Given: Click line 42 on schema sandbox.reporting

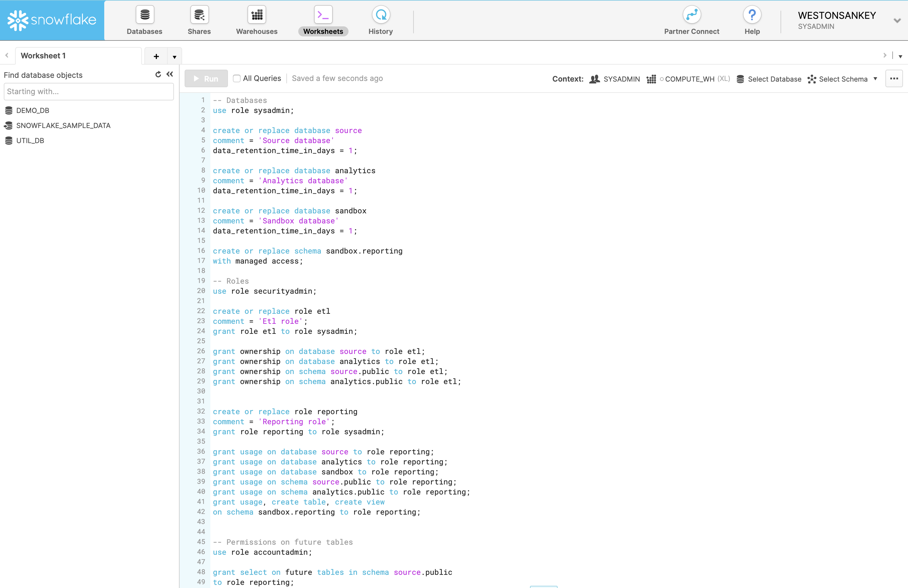Looking at the screenshot, I should (x=317, y=512).
